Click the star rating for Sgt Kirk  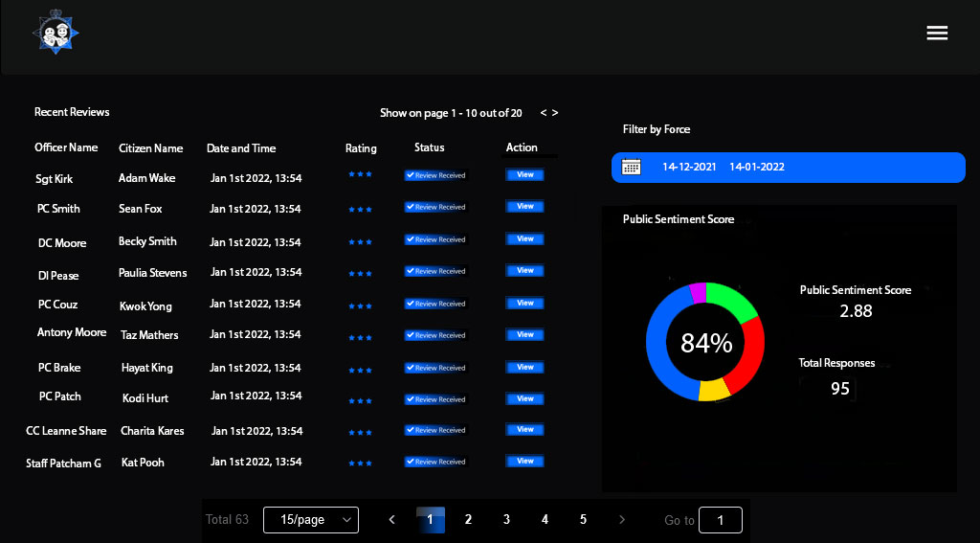tap(360, 174)
